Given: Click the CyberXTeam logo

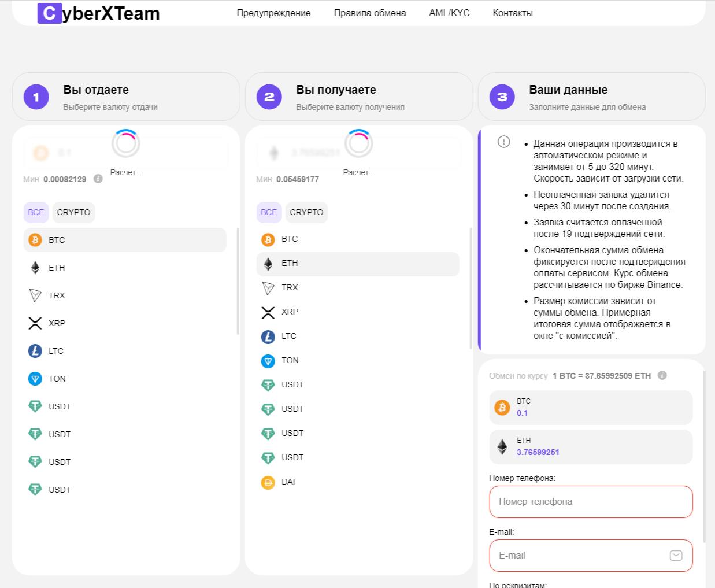Looking at the screenshot, I should (x=99, y=13).
